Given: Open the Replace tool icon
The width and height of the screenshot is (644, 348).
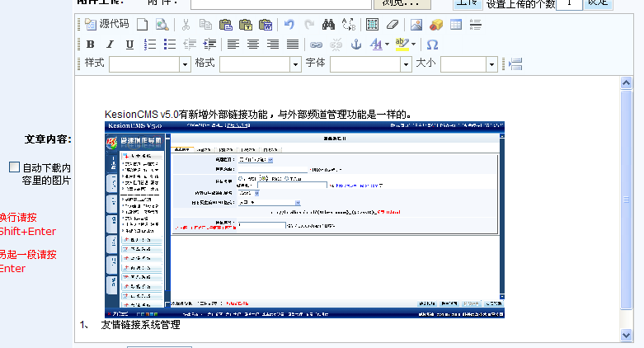Looking at the screenshot, I should click(x=349, y=25).
